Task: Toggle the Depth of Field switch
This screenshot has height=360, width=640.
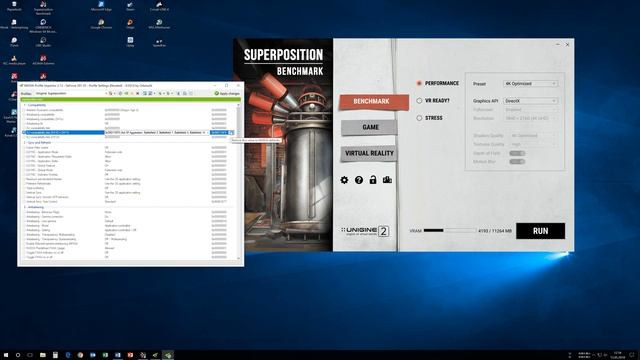Action: [517, 153]
